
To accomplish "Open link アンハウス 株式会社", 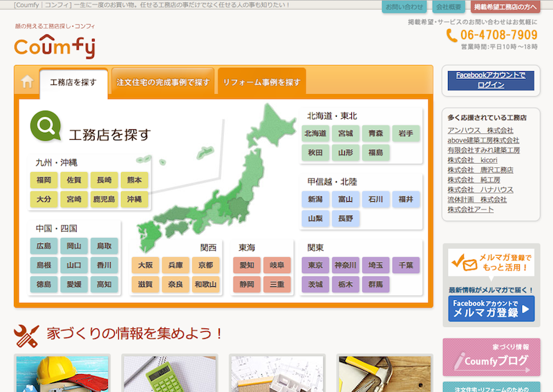I will click(480, 130).
